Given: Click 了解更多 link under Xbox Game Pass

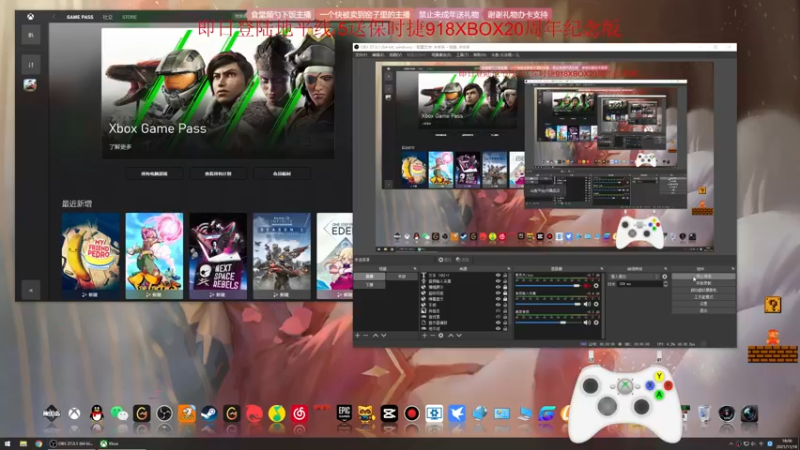Looking at the screenshot, I should pyautogui.click(x=120, y=147).
